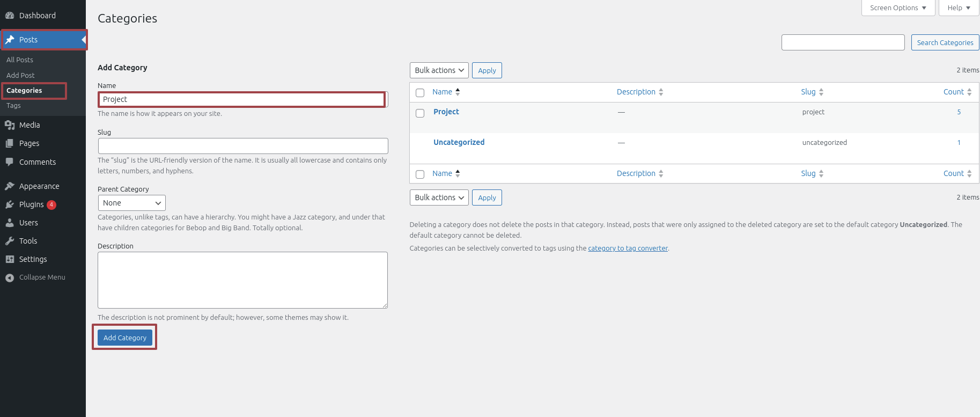Open the Uncategorized category link
The width and height of the screenshot is (980, 417).
(459, 142)
